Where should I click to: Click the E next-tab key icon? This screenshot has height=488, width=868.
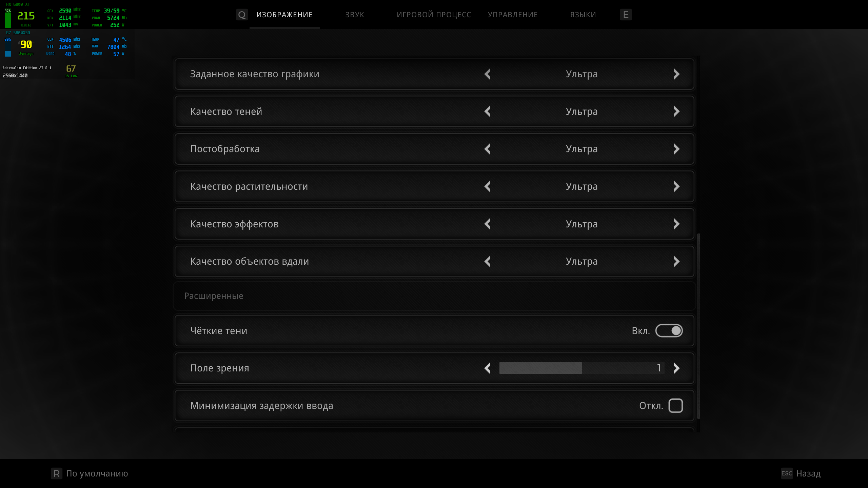[x=626, y=15]
